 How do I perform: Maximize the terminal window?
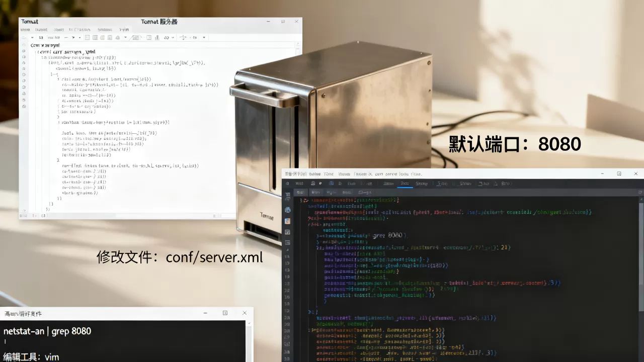point(225,313)
